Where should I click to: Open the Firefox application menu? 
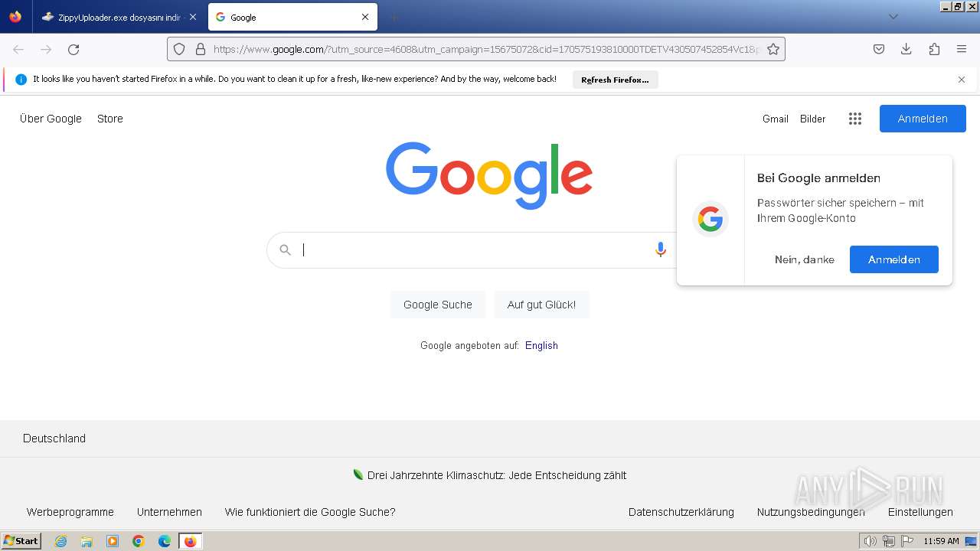[x=962, y=49]
